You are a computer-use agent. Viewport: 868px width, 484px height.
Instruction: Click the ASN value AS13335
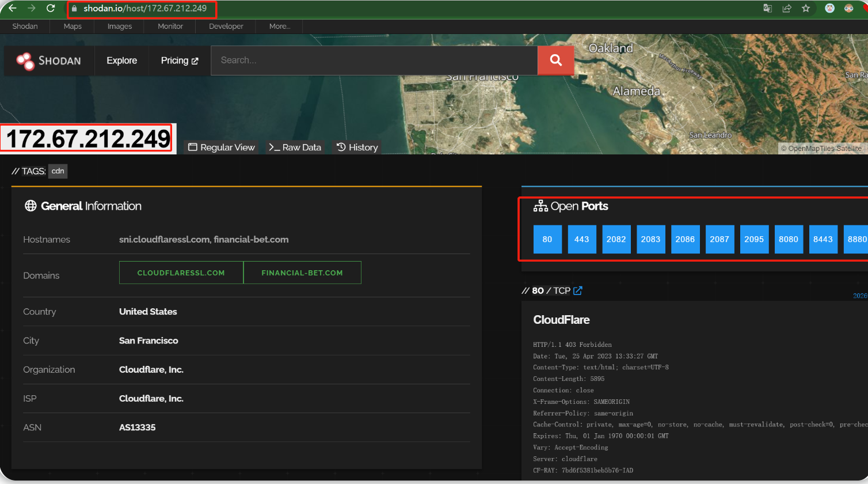coord(138,428)
